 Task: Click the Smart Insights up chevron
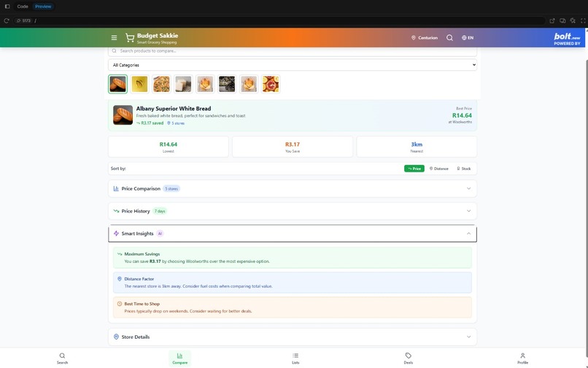[469, 234]
